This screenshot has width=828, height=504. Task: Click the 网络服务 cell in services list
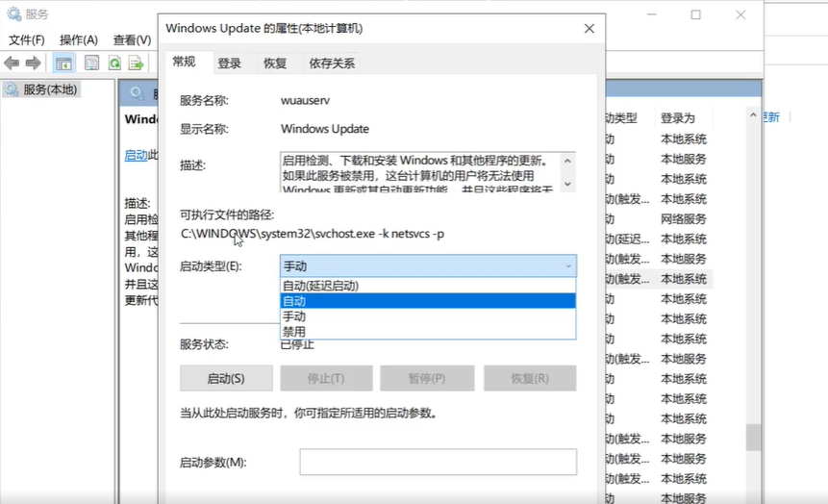pos(684,218)
